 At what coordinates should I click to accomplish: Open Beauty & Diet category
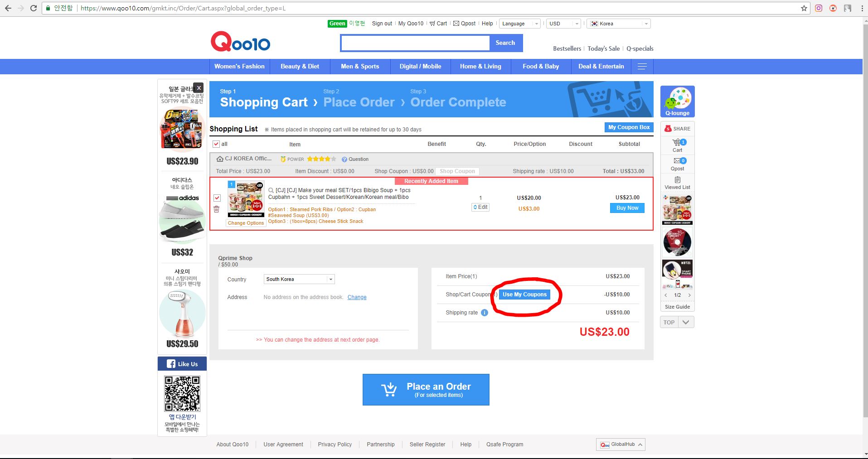[x=300, y=67]
